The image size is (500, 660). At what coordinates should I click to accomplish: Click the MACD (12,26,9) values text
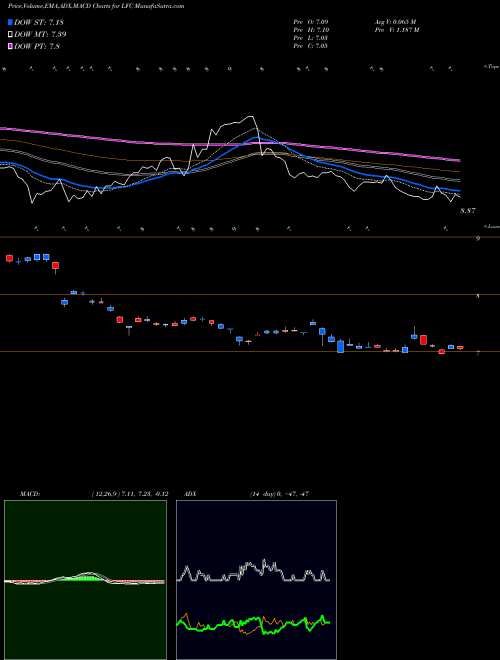(130, 493)
